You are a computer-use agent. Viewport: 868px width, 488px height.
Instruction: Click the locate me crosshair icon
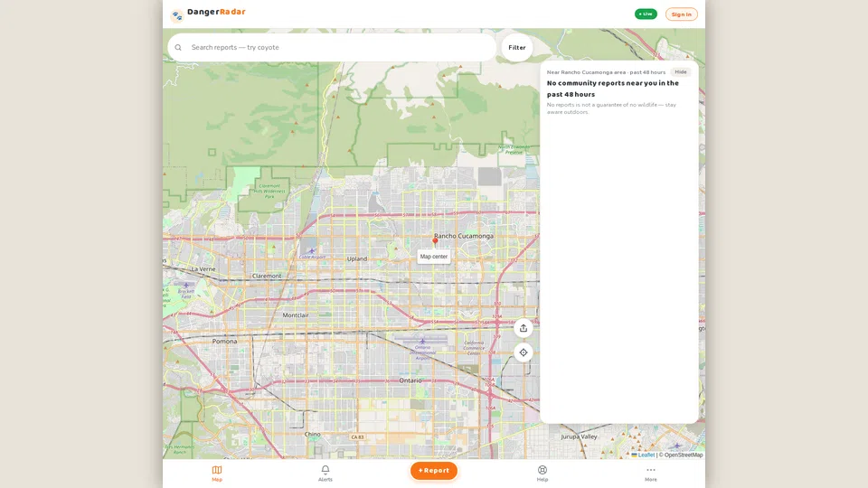[x=524, y=352]
